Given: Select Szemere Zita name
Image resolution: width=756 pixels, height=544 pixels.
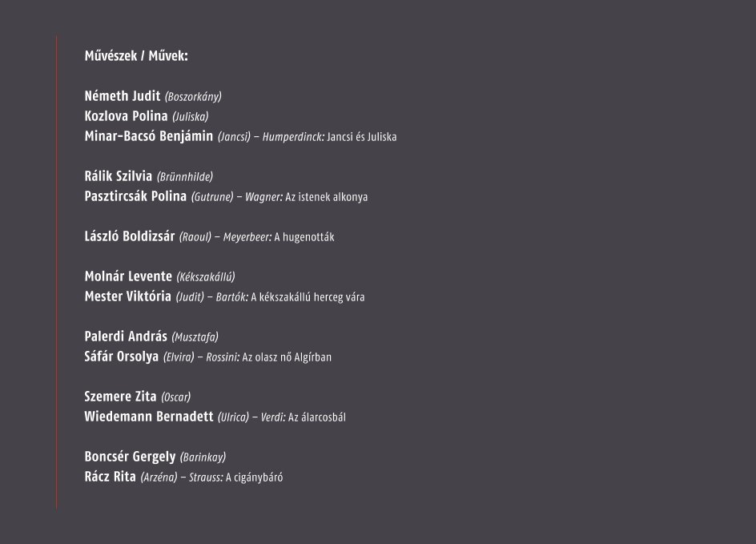Looking at the screenshot, I should [x=121, y=397].
